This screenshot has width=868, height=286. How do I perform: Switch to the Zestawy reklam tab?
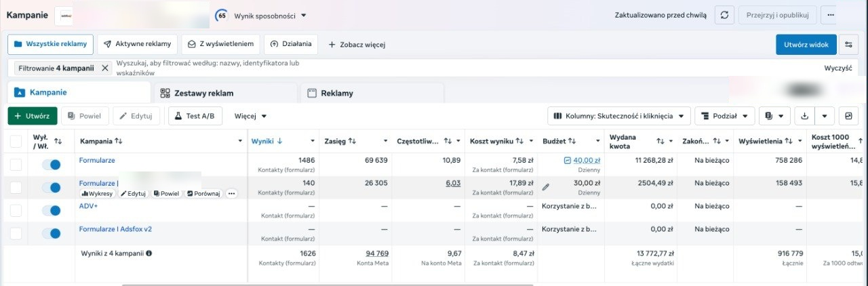(226, 93)
